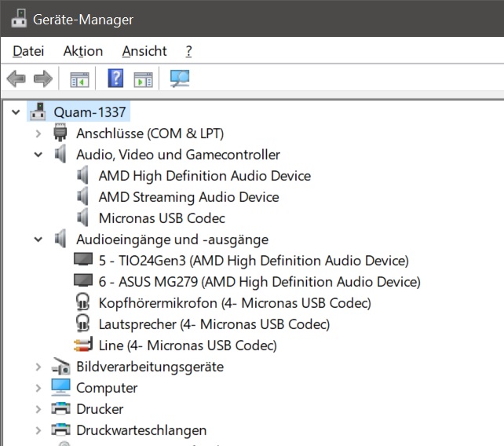Select Quam-1337 root label

(x=89, y=112)
